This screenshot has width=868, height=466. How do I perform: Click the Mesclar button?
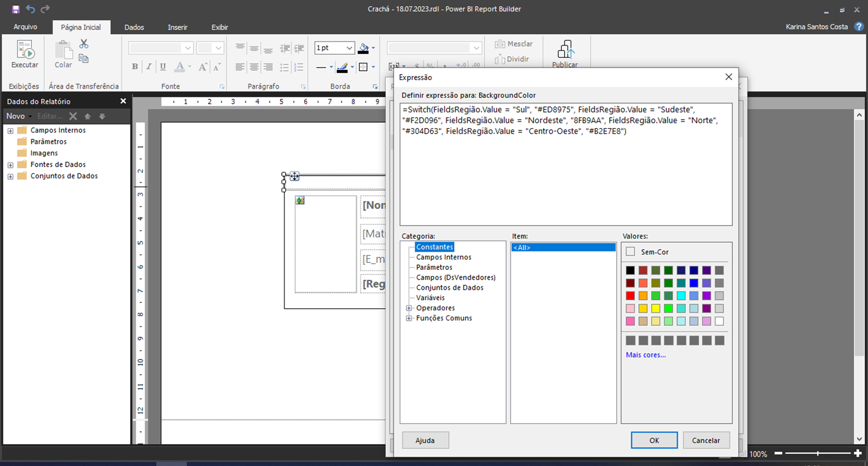tap(514, 44)
